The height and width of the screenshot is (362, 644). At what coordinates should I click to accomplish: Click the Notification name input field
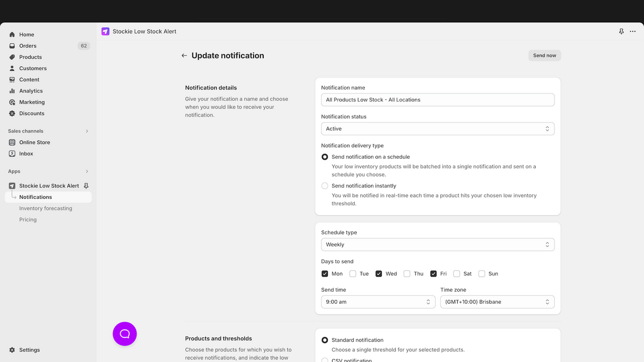tap(437, 100)
